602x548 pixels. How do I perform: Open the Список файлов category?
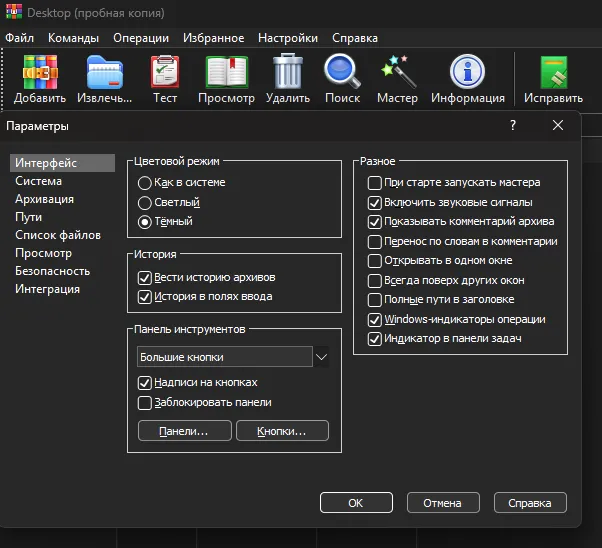pos(58,235)
